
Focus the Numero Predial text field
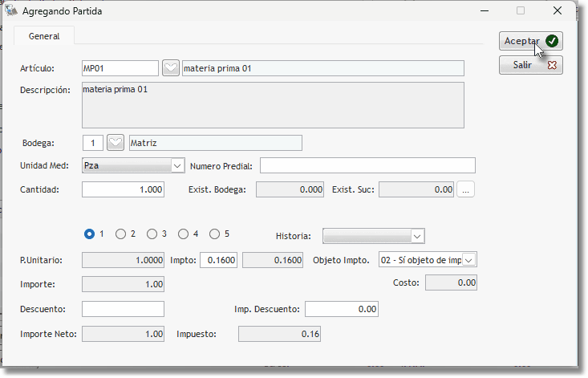pos(367,165)
